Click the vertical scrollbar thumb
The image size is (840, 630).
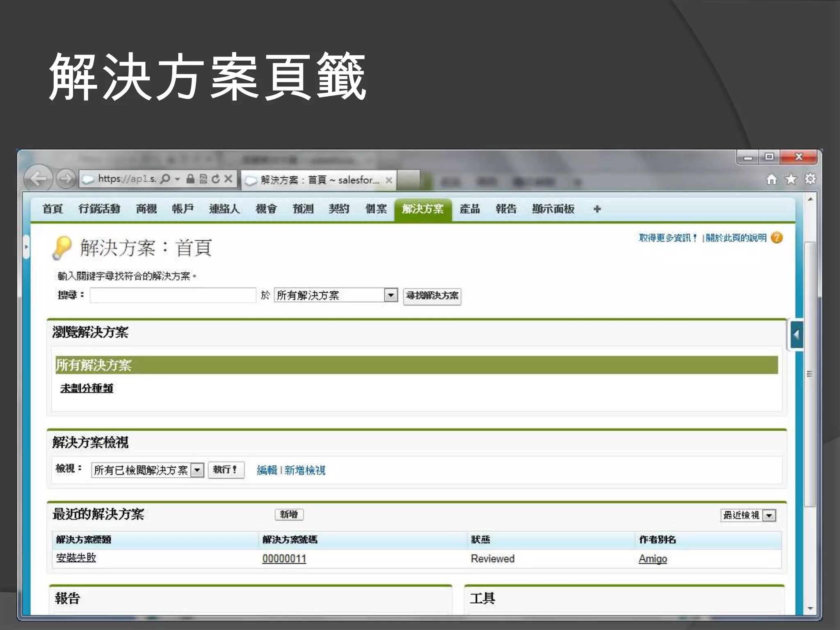click(810, 374)
